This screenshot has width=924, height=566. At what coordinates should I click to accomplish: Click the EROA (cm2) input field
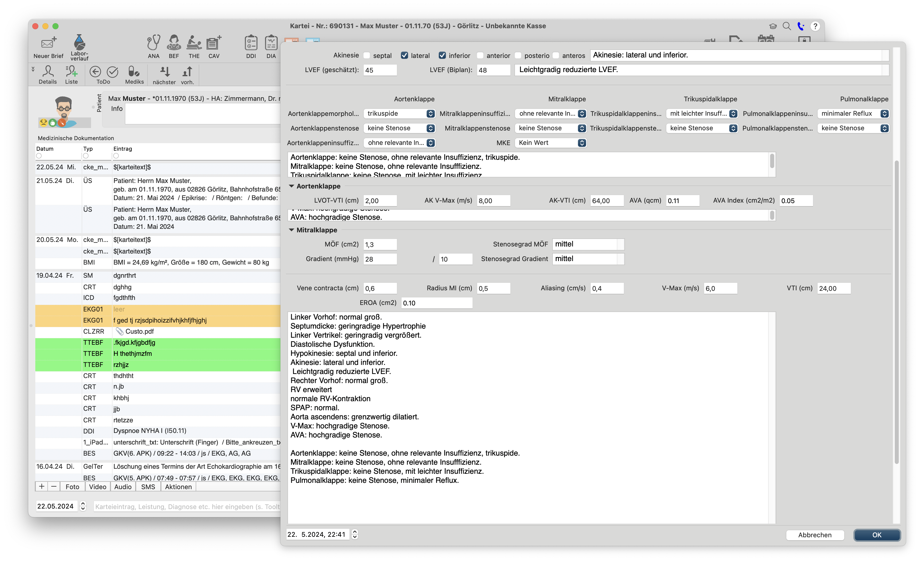pyautogui.click(x=437, y=303)
